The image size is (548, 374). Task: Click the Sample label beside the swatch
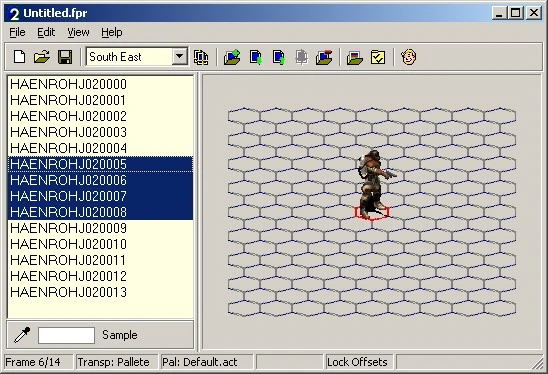(120, 335)
